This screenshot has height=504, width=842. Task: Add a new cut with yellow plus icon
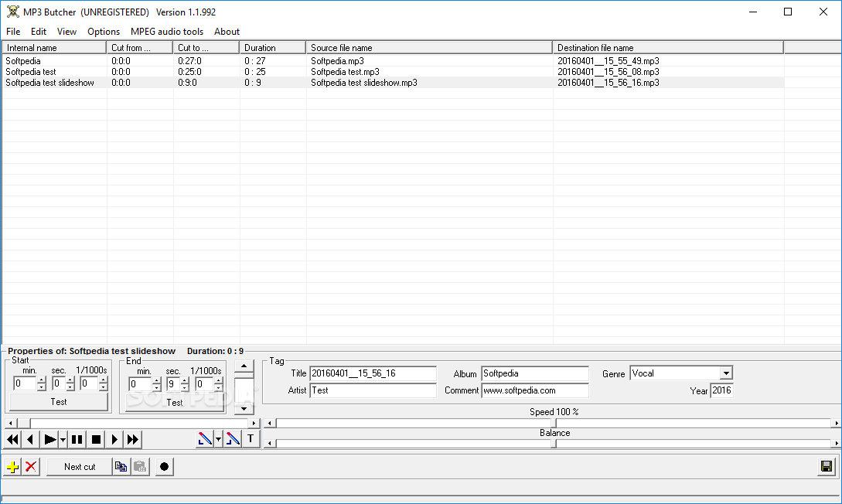point(12,466)
